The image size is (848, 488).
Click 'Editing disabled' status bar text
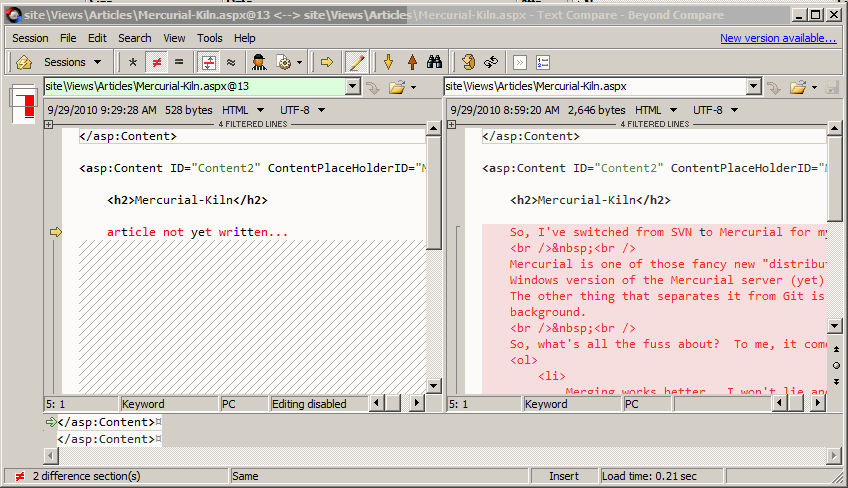309,404
